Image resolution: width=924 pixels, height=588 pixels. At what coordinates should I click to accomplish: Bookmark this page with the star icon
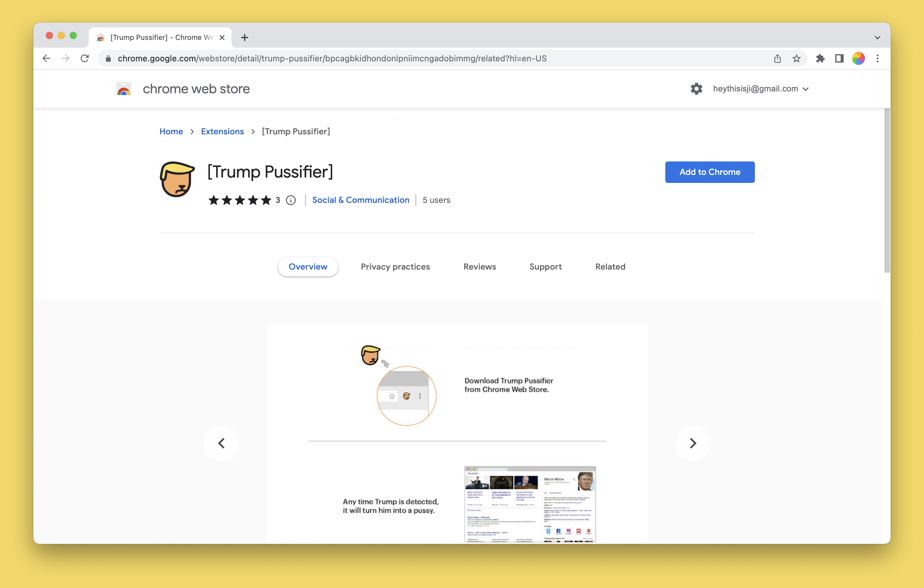click(x=797, y=58)
